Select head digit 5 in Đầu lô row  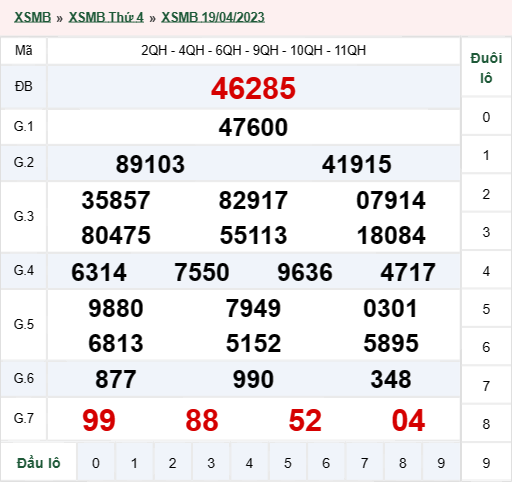pos(288,463)
